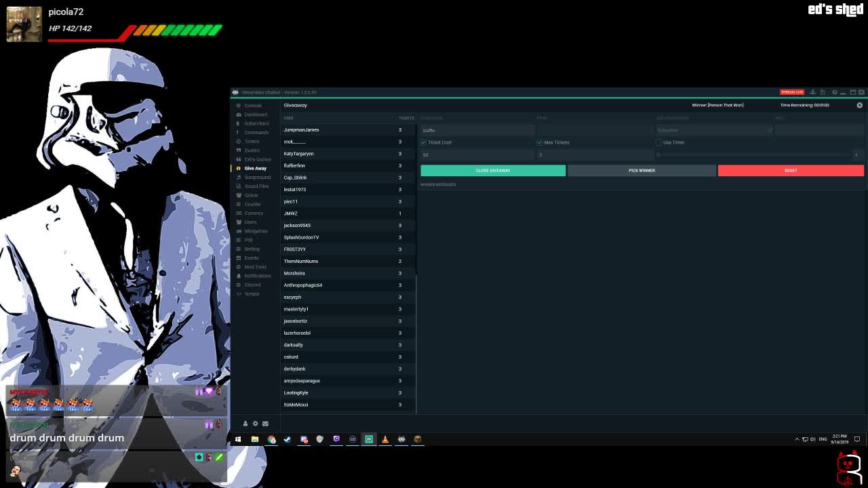Select user SplashGordonTV in the list

[x=348, y=237]
